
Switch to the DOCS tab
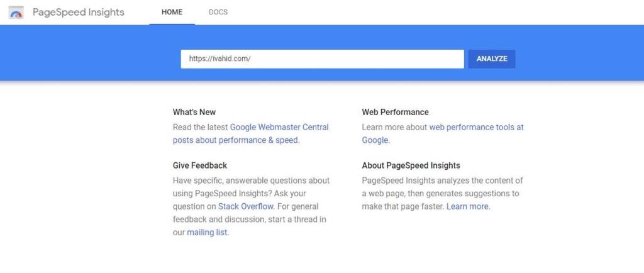pos(218,13)
